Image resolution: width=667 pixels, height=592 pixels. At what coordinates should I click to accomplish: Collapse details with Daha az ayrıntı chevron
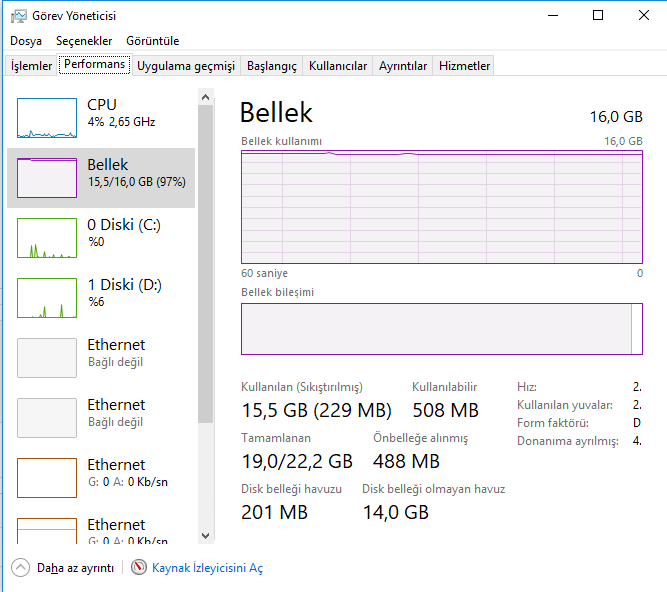click(x=20, y=568)
